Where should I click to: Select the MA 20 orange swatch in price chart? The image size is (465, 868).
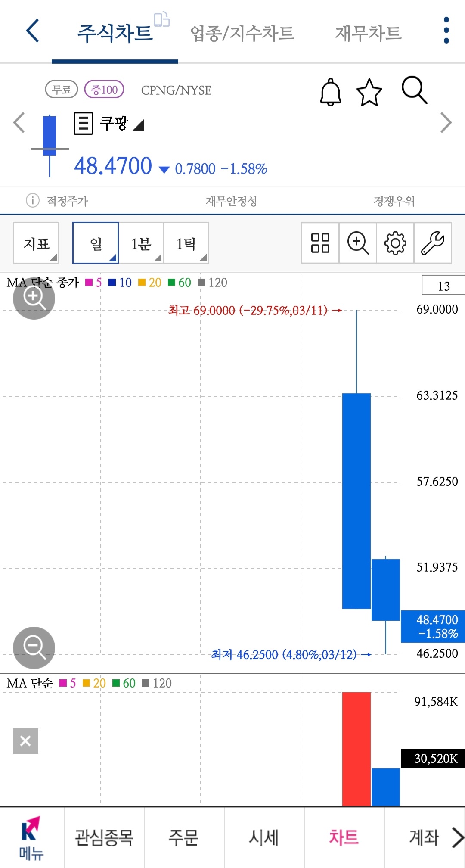142,282
